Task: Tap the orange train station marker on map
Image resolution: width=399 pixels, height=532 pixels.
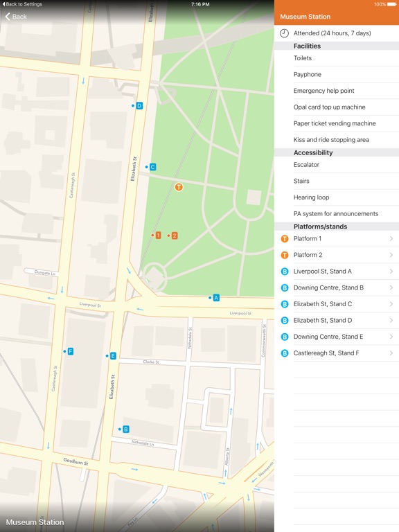Action: 179,187
